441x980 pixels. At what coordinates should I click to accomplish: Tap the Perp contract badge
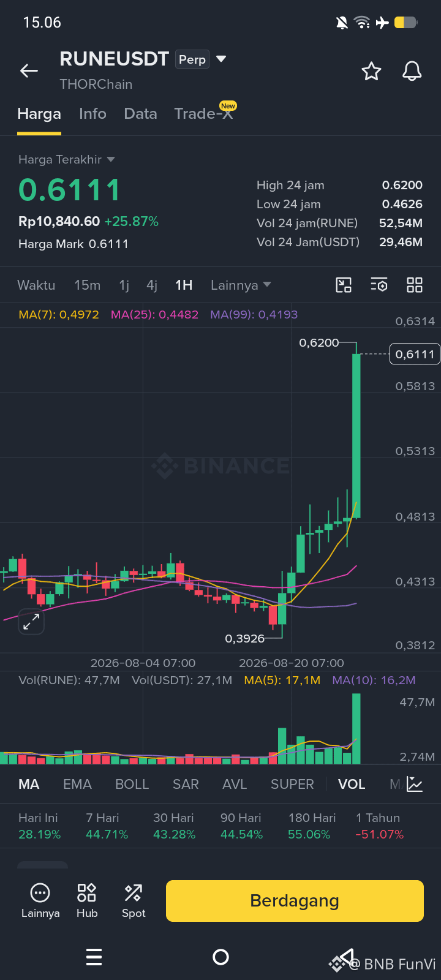coord(192,59)
